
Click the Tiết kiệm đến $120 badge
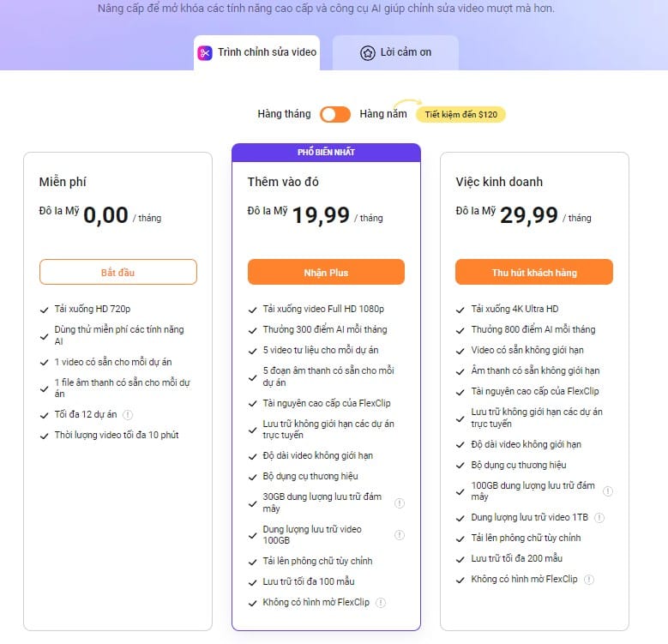point(460,114)
